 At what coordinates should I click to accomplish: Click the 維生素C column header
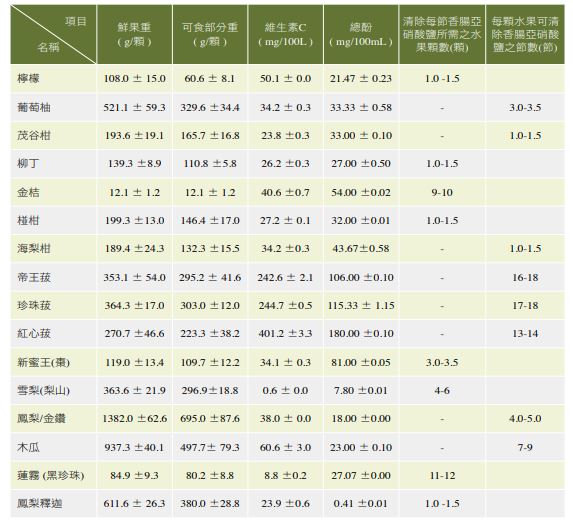[285, 34]
